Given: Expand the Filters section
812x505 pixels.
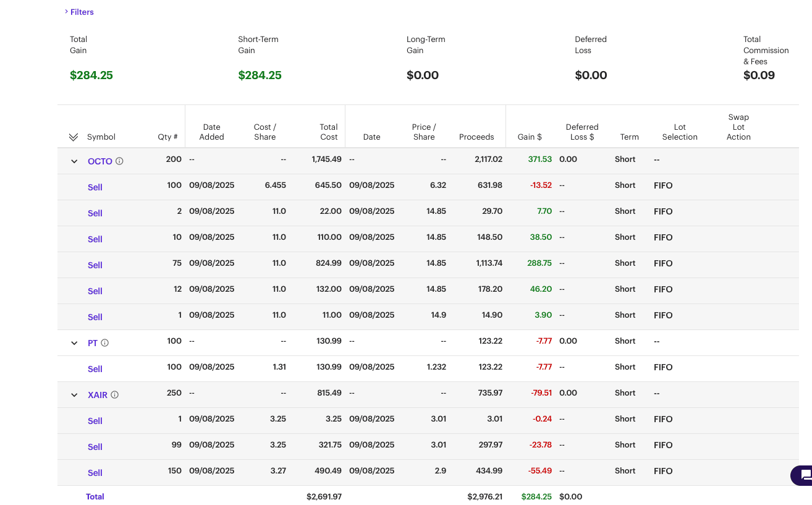Looking at the screenshot, I should pyautogui.click(x=79, y=12).
